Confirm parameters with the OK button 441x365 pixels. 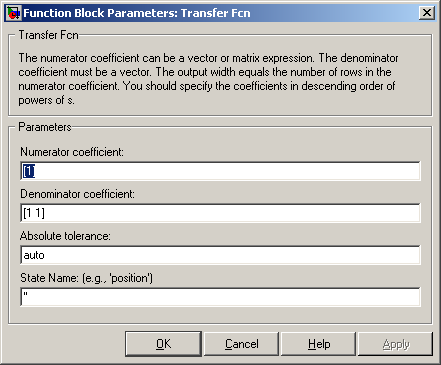[164, 344]
